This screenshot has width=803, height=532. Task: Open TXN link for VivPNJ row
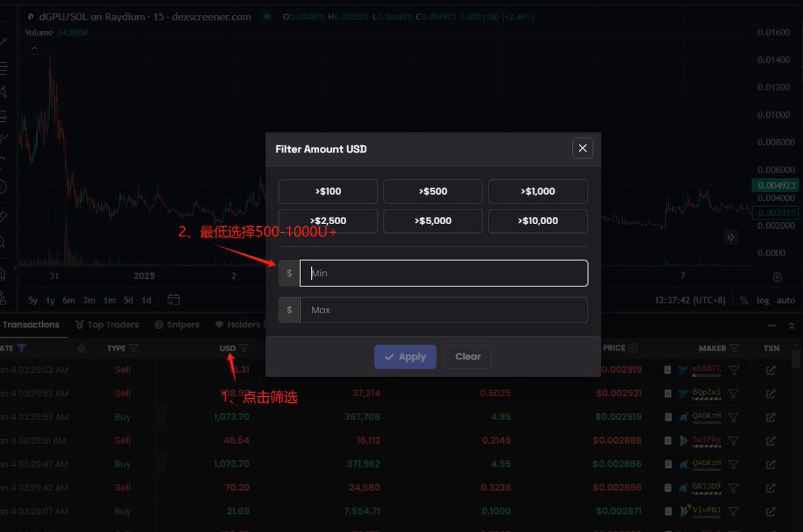(x=771, y=511)
